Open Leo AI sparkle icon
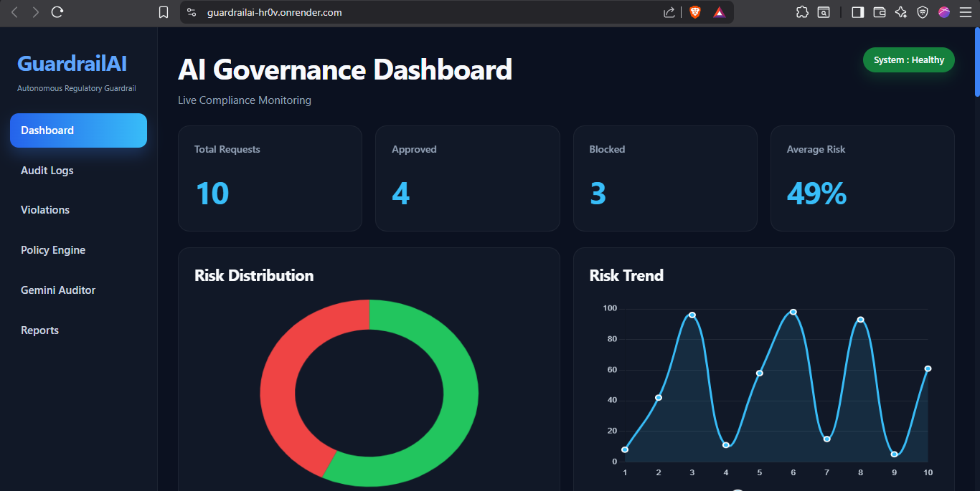 (901, 12)
